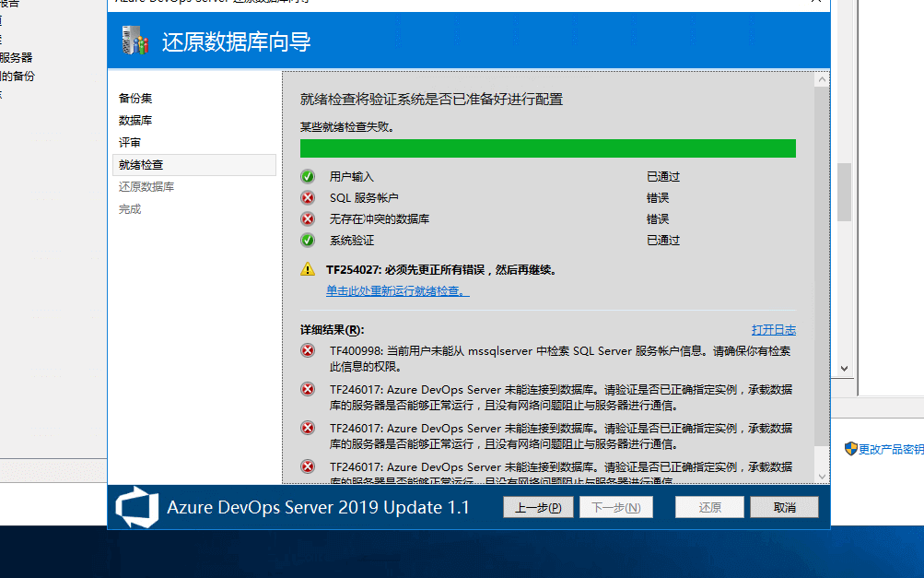924x578 pixels.
Task: Open the 评审 step in the sidebar
Action: point(130,143)
